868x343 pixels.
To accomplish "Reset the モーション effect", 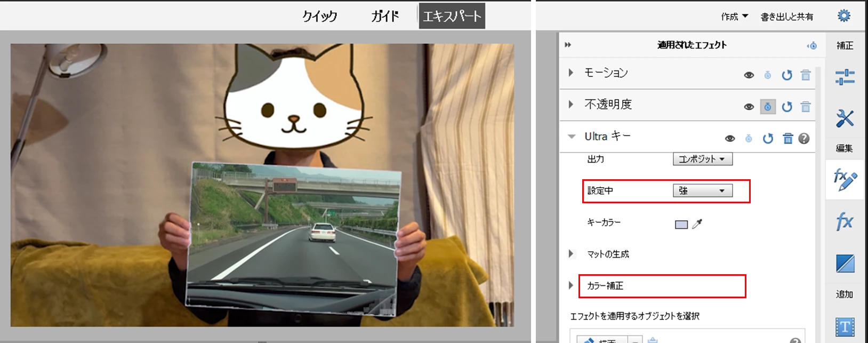I will [x=786, y=75].
